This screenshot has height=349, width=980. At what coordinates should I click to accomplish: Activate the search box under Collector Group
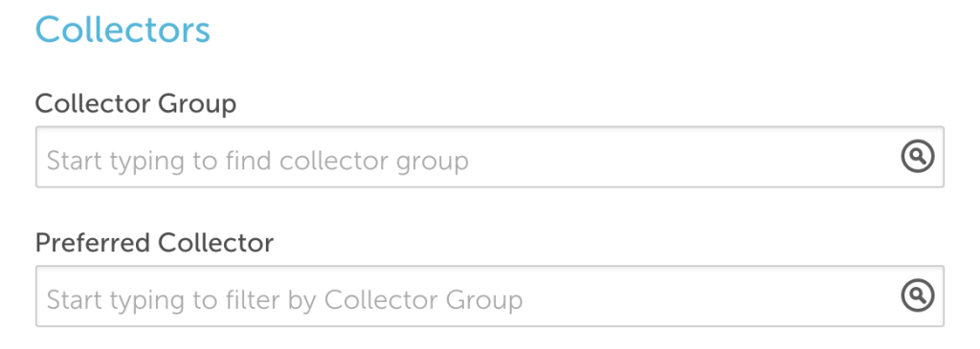click(x=489, y=157)
